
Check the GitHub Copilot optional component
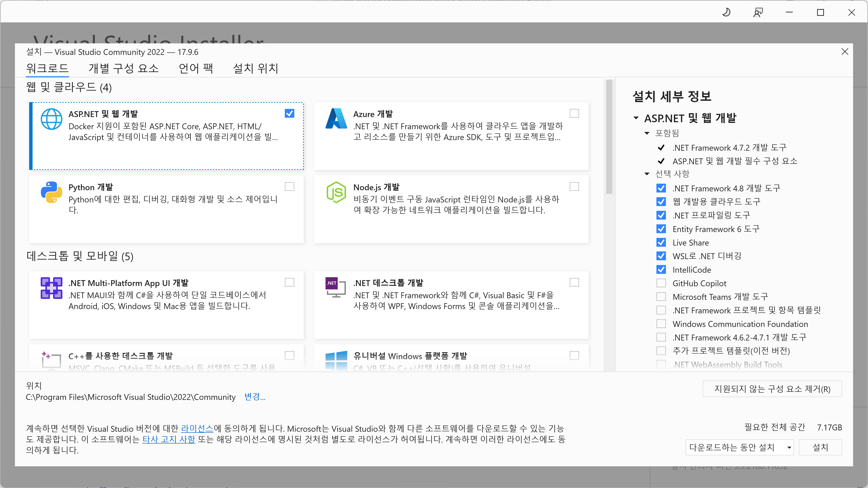(x=661, y=283)
